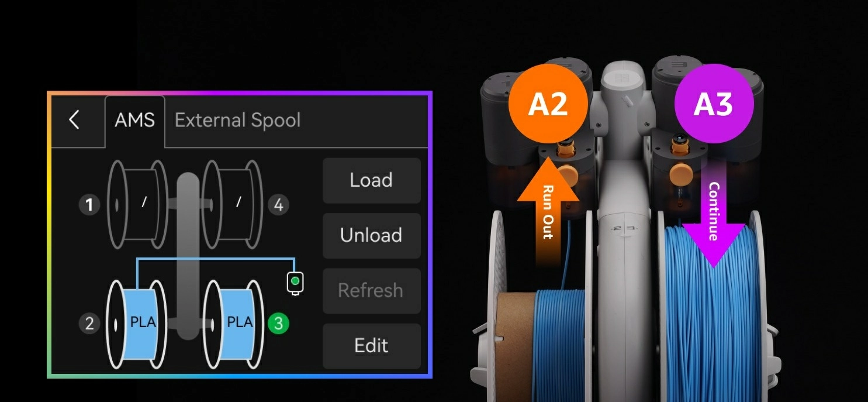This screenshot has height=402, width=868.
Task: Switch to the AMS tab
Action: pos(135,121)
